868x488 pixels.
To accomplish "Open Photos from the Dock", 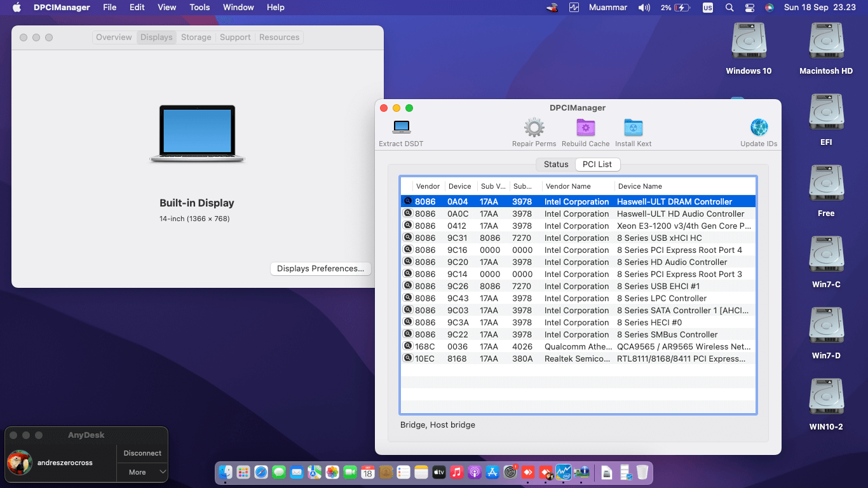I will [332, 472].
